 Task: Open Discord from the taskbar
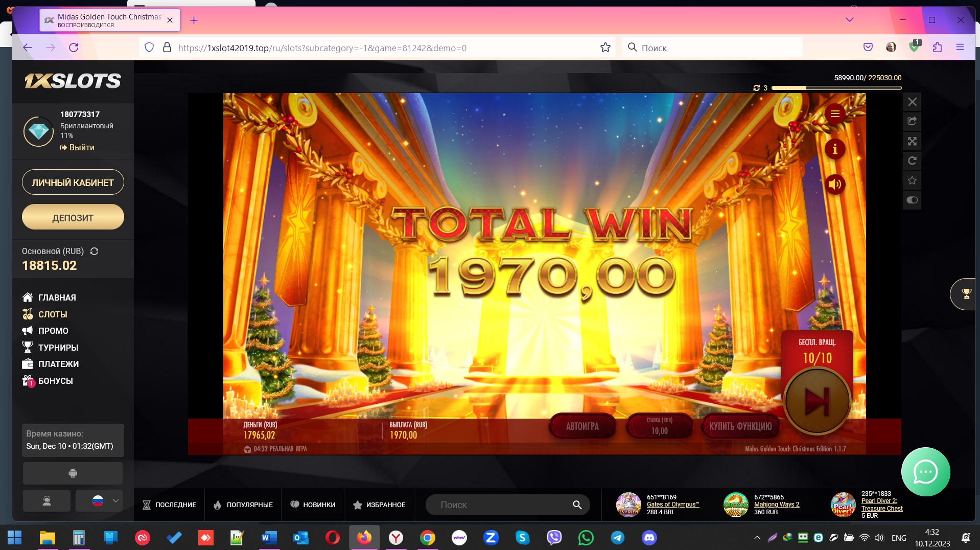click(x=649, y=538)
